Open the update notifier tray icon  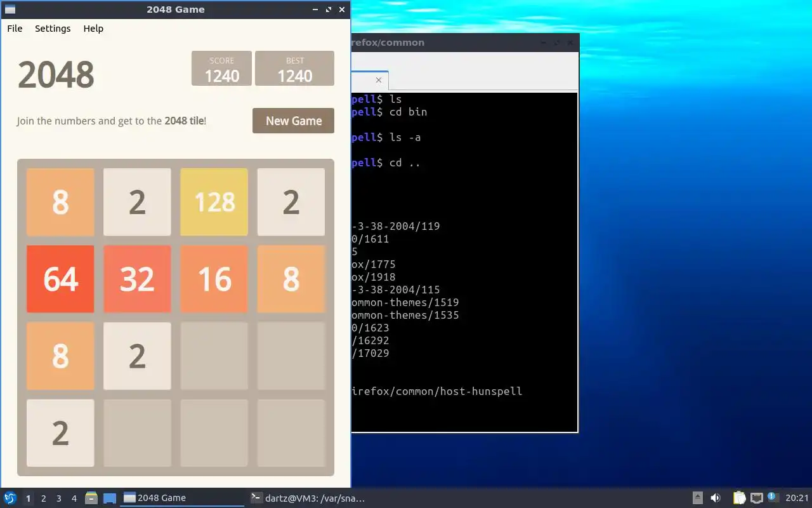[773, 497]
